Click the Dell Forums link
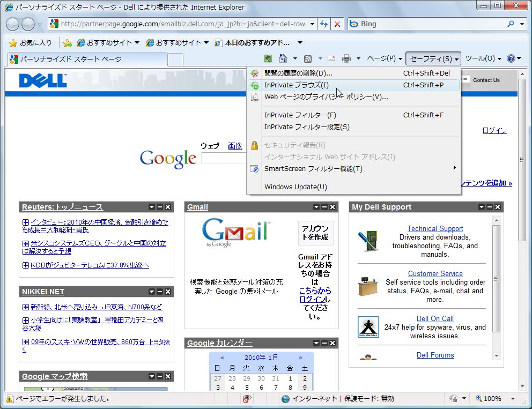This screenshot has width=532, height=409. (x=435, y=355)
